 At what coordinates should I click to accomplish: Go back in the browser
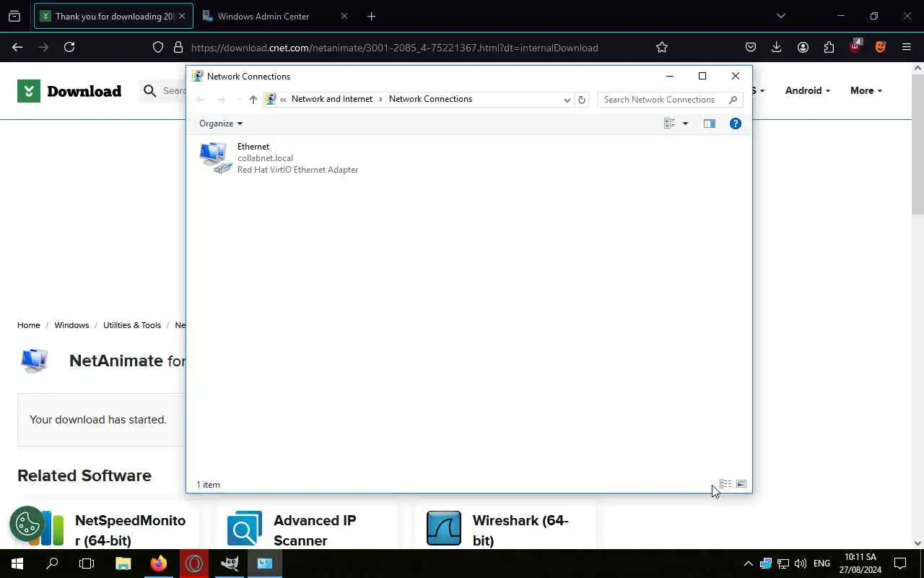pos(17,47)
